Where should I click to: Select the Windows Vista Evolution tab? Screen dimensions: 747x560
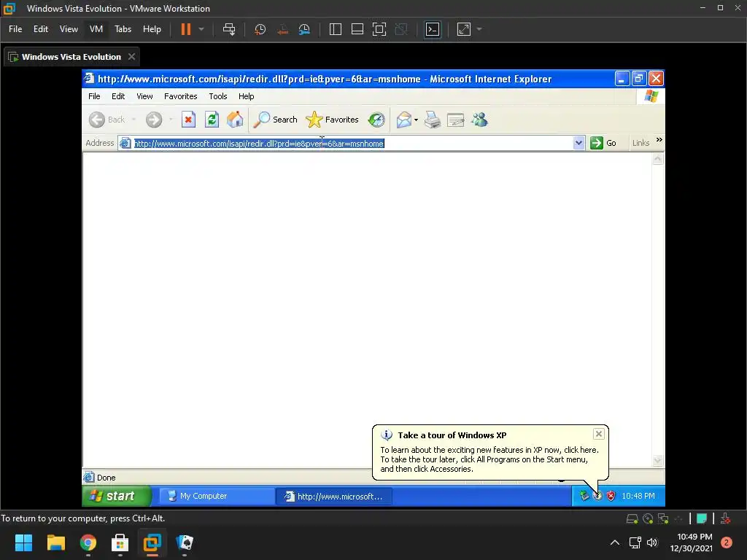point(71,57)
